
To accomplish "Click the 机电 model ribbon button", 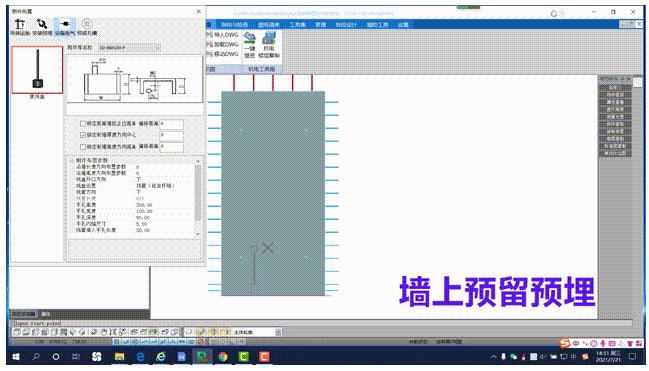I will [269, 45].
